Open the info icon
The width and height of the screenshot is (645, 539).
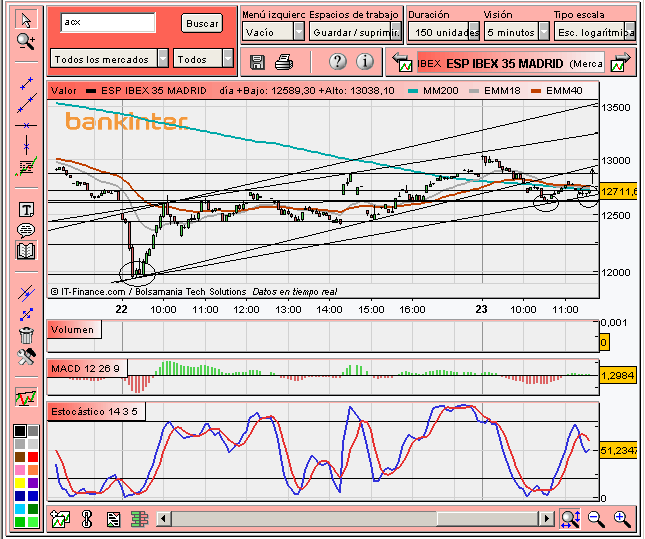coord(365,62)
